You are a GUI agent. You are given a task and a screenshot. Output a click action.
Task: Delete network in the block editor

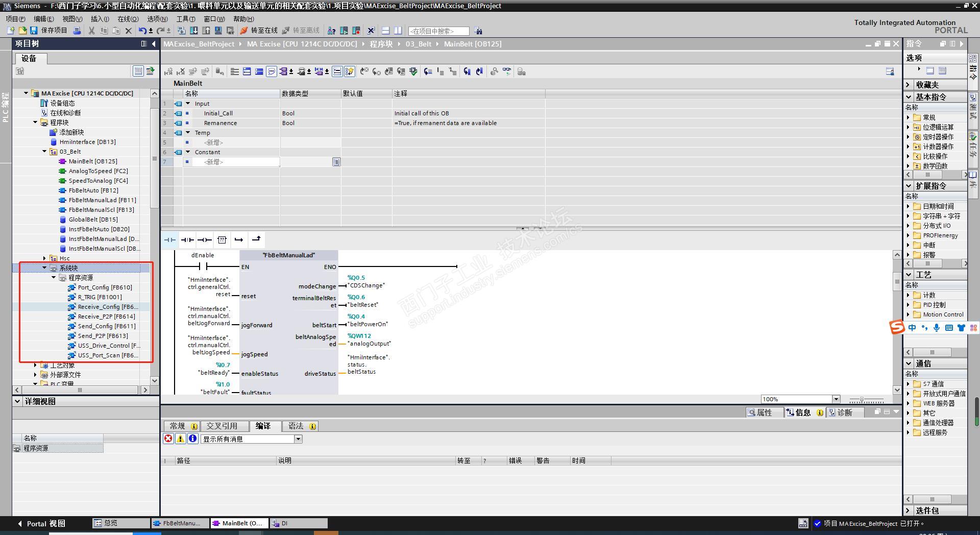pos(181,71)
